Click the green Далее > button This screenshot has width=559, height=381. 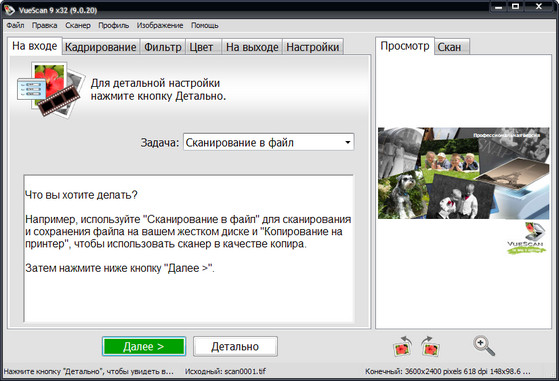144,346
